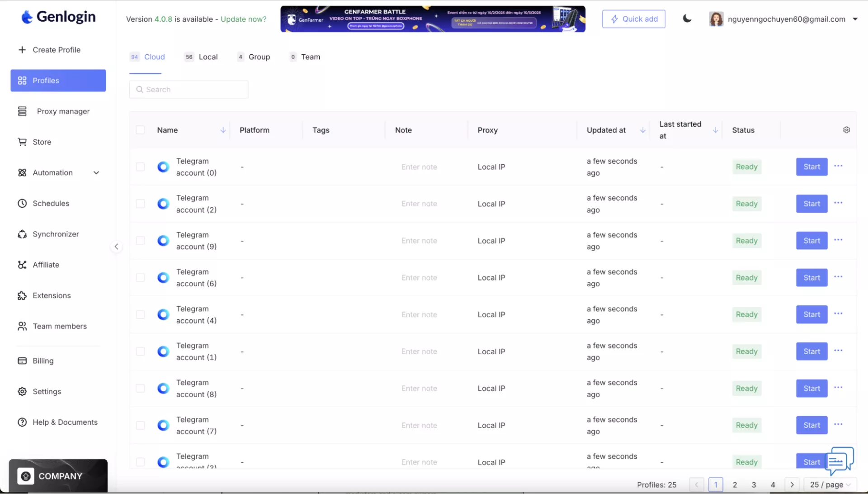Open Proxy manager in sidebar
The image size is (868, 494).
pyautogui.click(x=63, y=111)
